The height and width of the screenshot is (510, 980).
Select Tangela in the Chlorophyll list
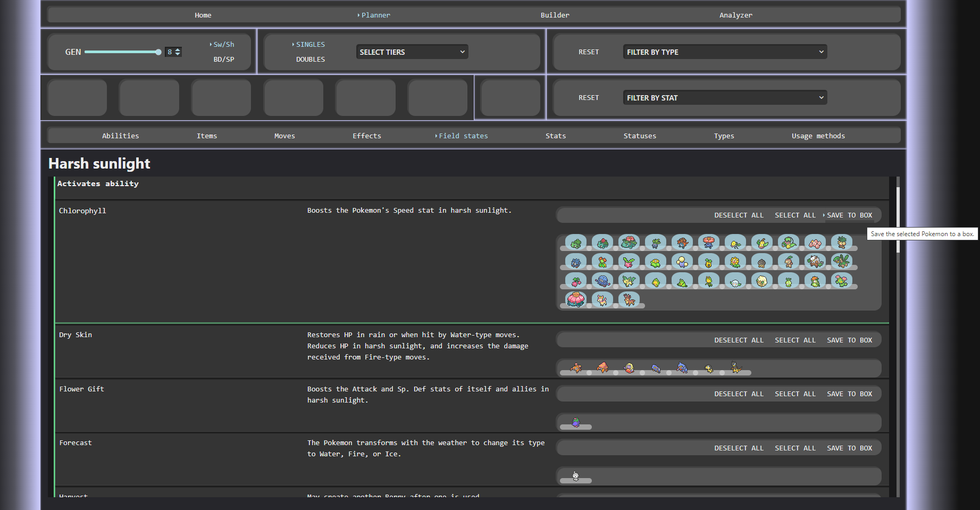576,261
